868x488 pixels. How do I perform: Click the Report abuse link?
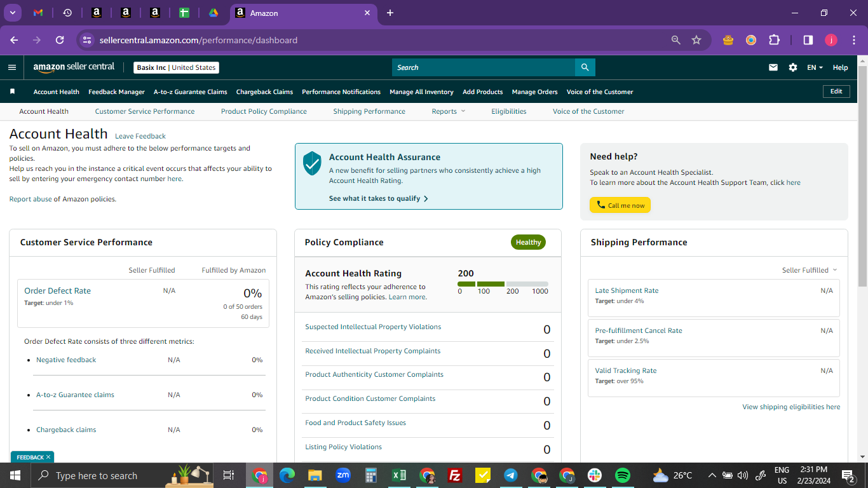pos(31,199)
